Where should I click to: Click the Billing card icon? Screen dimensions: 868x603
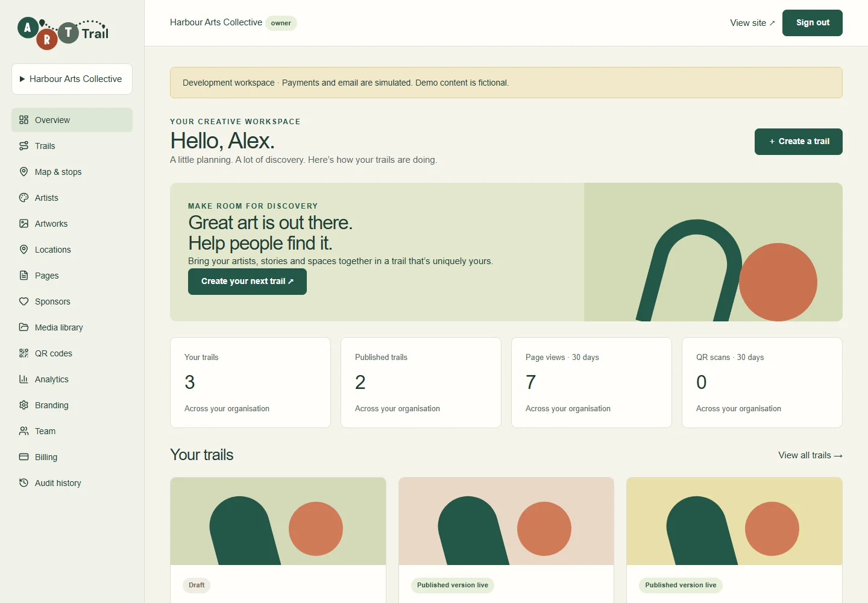24,457
